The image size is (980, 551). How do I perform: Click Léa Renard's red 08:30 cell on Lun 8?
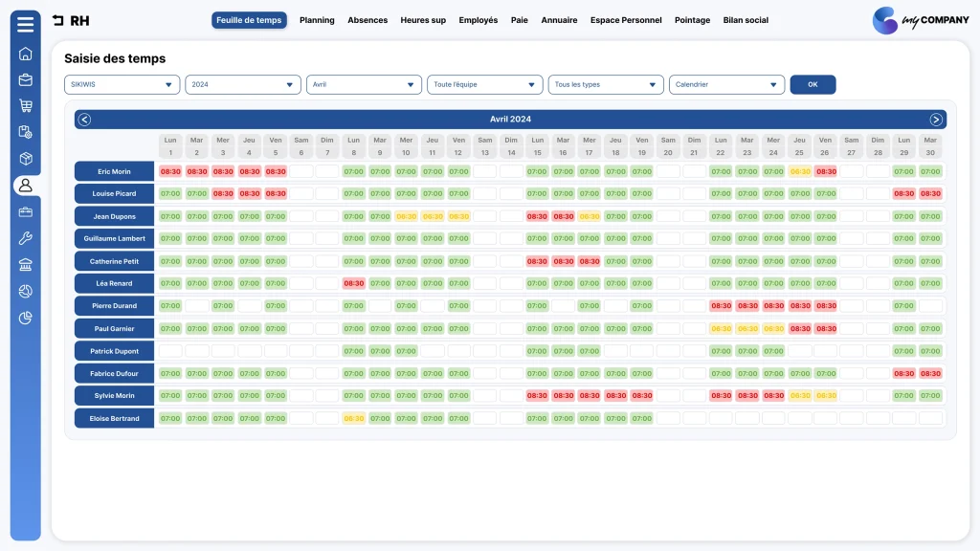pos(354,283)
